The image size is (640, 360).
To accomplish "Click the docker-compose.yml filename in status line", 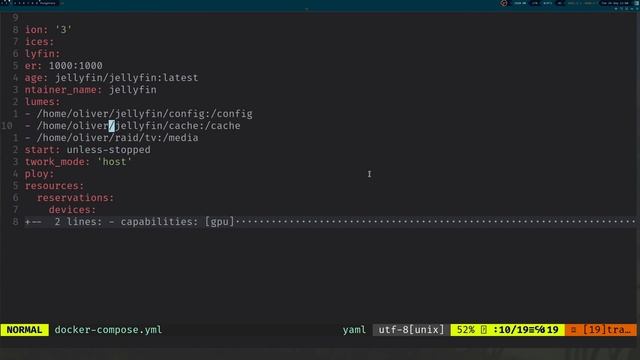I will 108,330.
